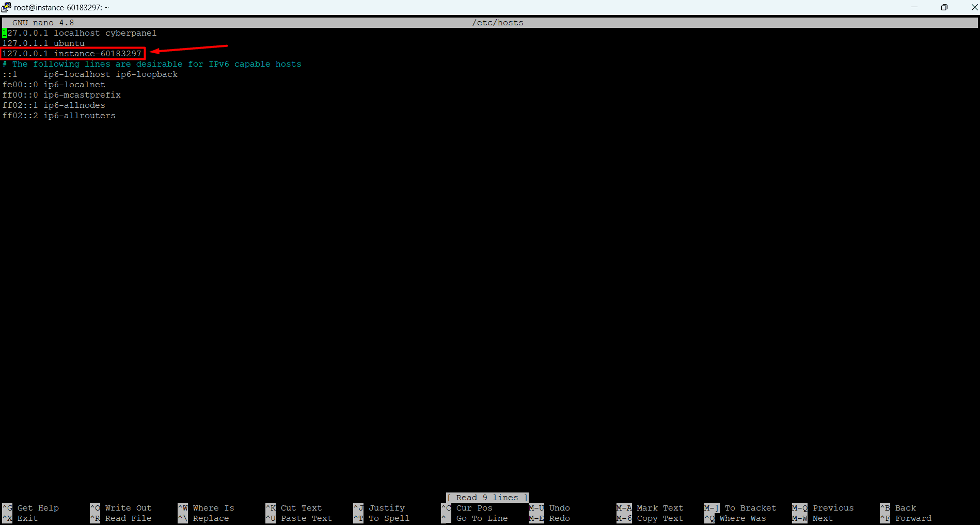Place cursor on the instance-60183297 host line
Screen dimensions: 980x525
pyautogui.click(x=72, y=54)
